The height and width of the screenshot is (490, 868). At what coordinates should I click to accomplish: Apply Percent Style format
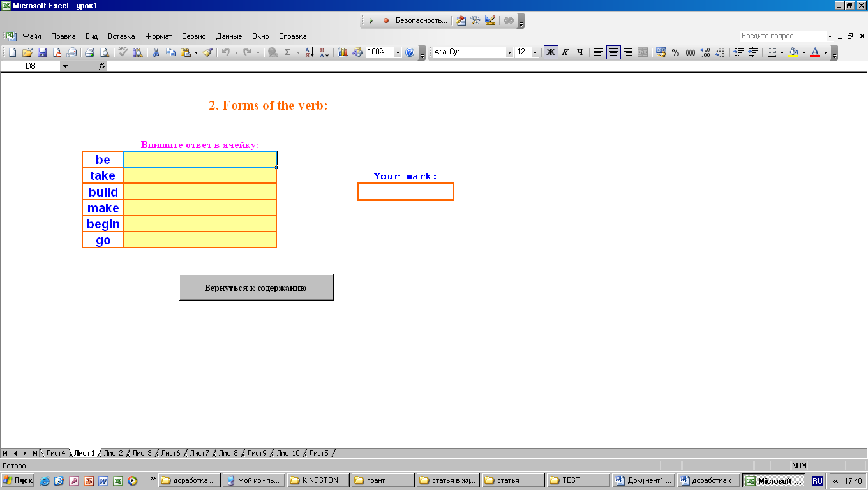pos(676,52)
